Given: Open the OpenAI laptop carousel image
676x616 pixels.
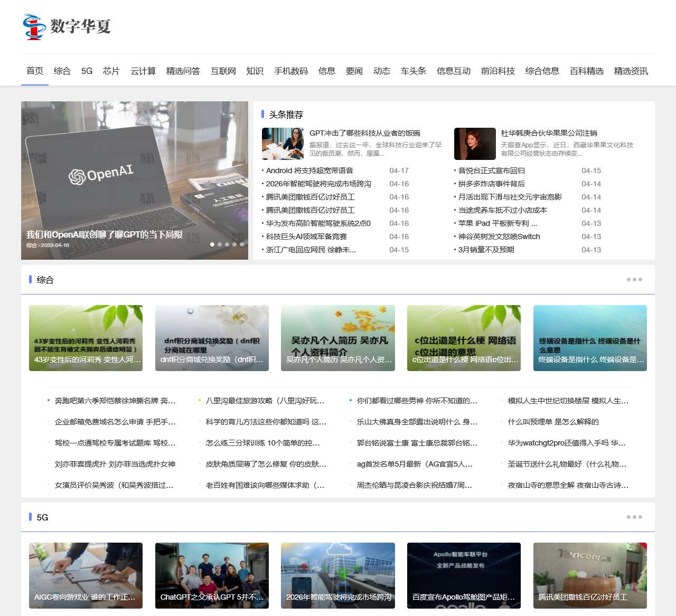Looking at the screenshot, I should pyautogui.click(x=135, y=181).
